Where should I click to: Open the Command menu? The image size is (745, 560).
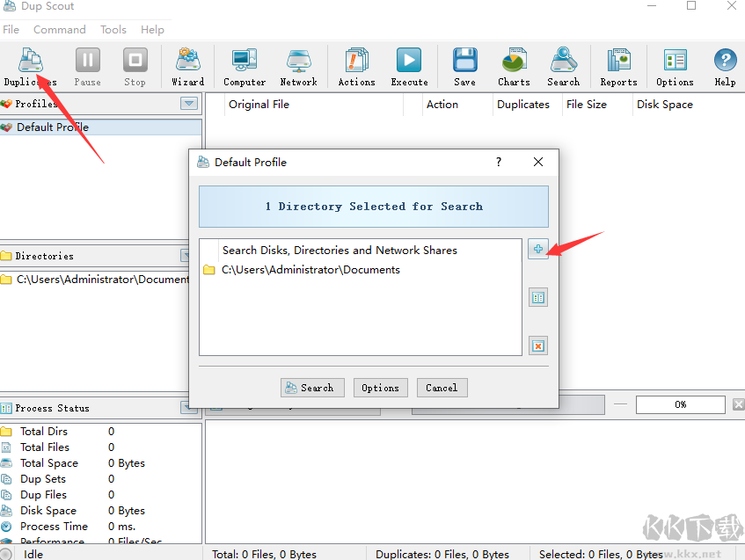click(x=60, y=29)
